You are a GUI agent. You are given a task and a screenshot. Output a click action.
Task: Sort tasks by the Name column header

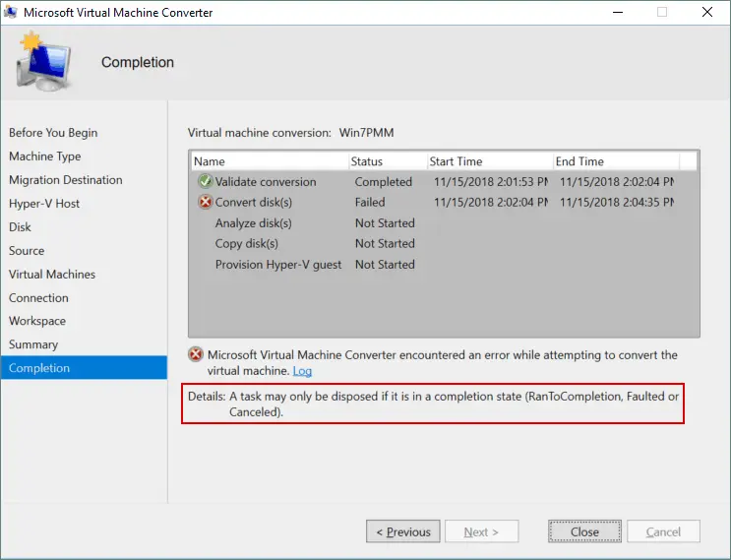(x=270, y=161)
